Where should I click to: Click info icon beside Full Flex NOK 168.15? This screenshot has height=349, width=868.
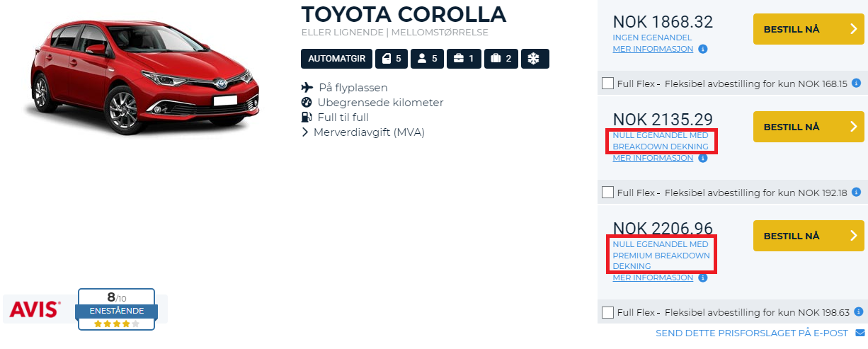[856, 84]
